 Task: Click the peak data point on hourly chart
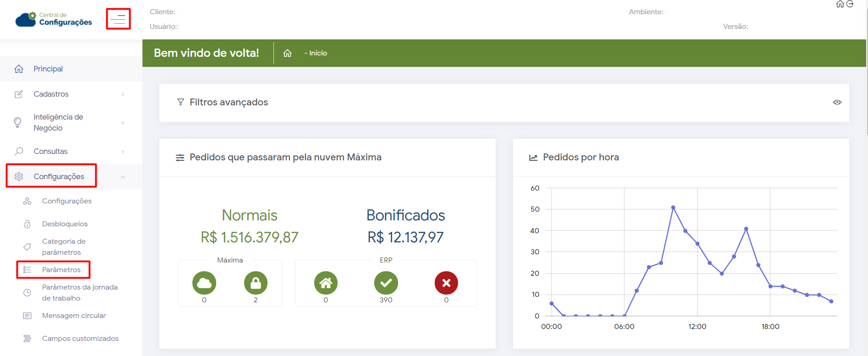pos(673,208)
